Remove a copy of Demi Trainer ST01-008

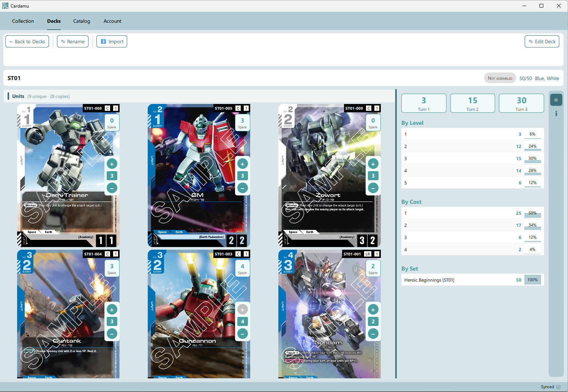[112, 188]
